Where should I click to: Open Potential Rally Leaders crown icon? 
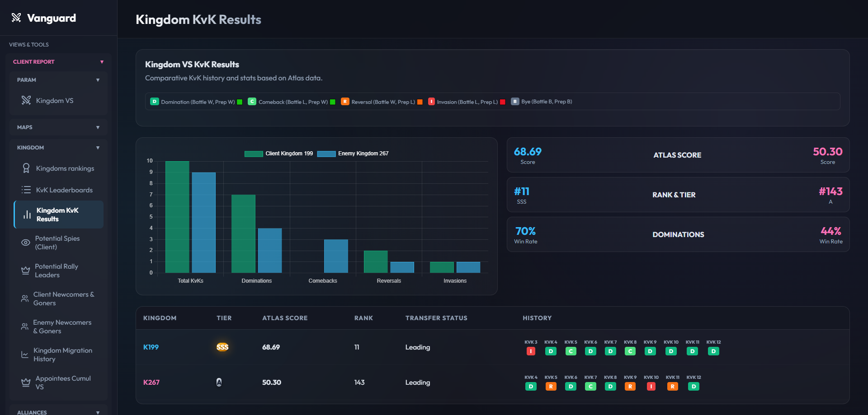coord(26,270)
